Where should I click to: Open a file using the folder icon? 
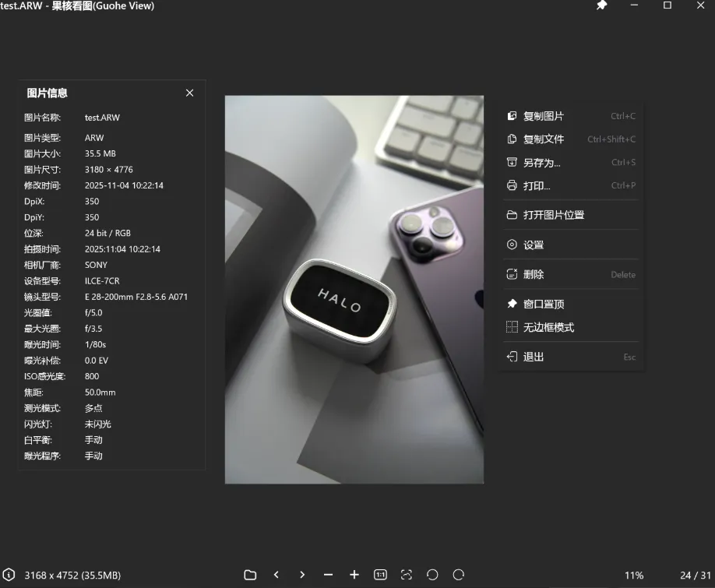249,575
